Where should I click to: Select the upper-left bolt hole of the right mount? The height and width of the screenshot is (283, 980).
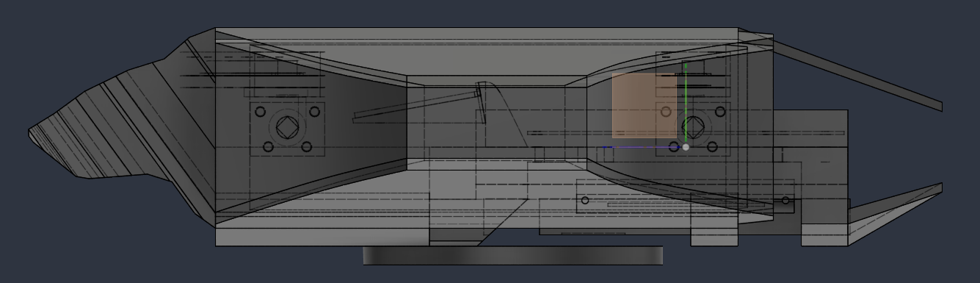(x=666, y=112)
